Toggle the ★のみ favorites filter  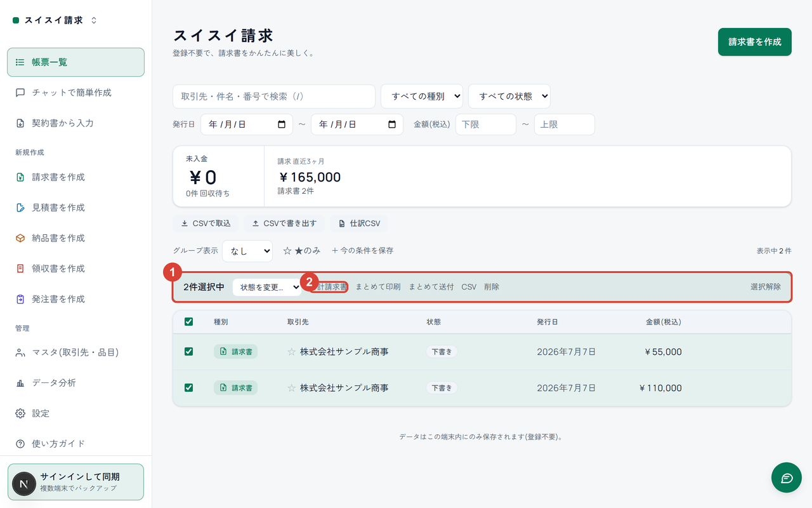coord(302,251)
